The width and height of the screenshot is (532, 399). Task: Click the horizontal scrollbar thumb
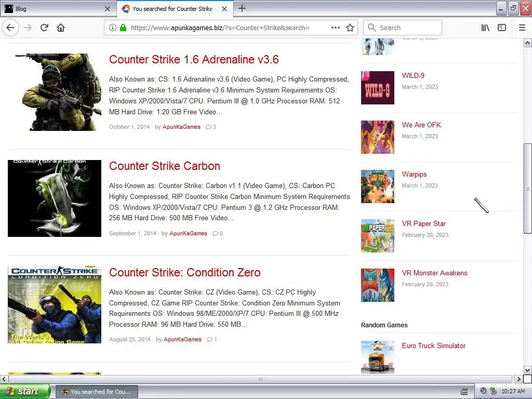coord(260,379)
